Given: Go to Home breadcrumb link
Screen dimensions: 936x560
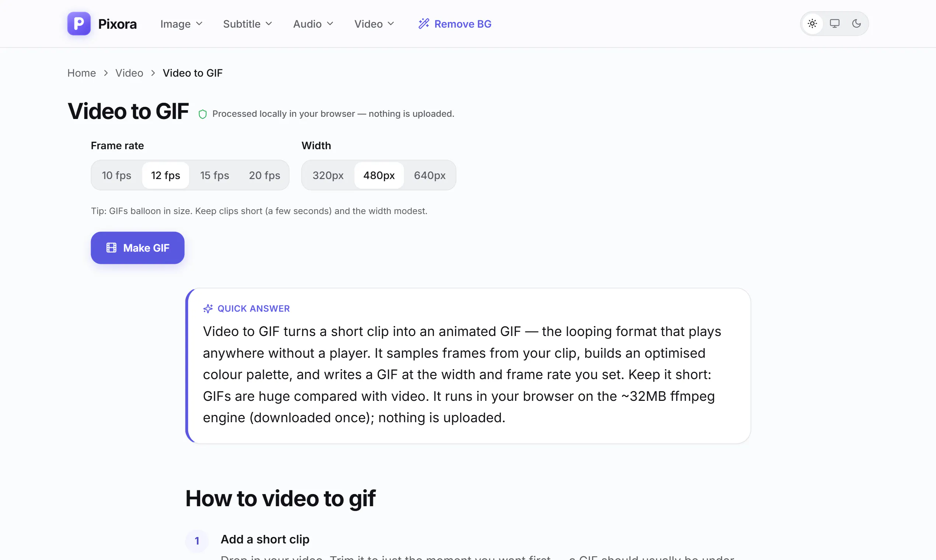Looking at the screenshot, I should (x=81, y=73).
